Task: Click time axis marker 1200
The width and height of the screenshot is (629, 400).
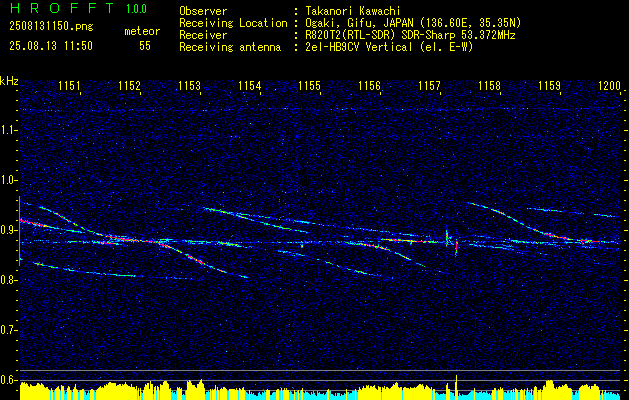Action: 609,85
